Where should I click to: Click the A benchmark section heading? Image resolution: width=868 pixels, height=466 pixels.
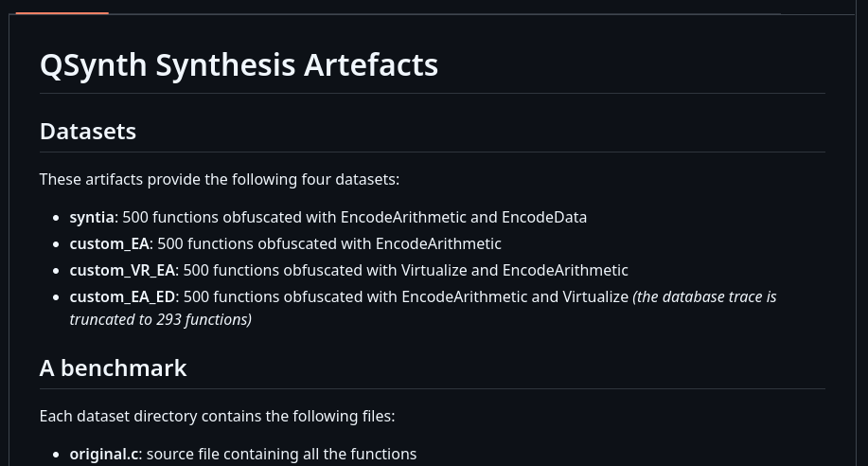click(114, 368)
